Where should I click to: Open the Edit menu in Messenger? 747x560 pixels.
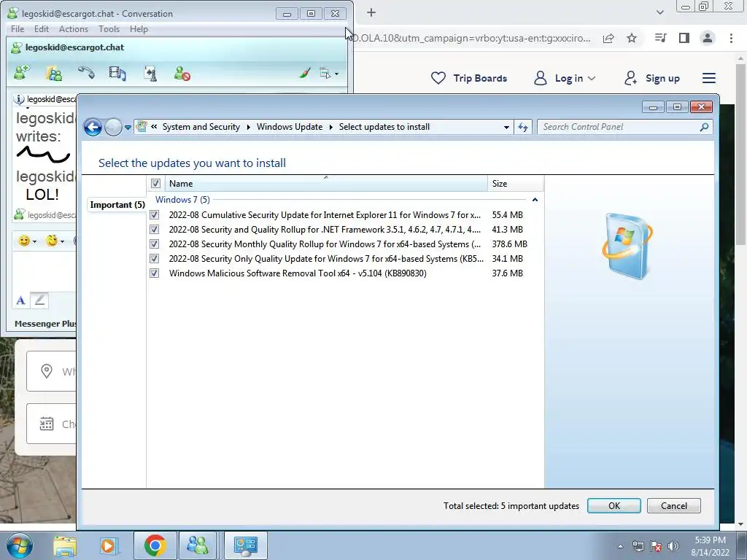pyautogui.click(x=42, y=29)
